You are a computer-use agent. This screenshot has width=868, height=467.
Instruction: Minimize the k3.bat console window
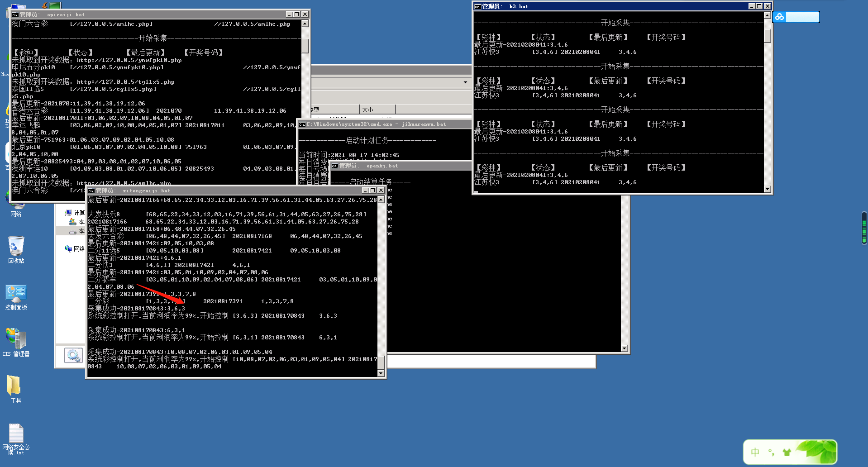(x=752, y=6)
